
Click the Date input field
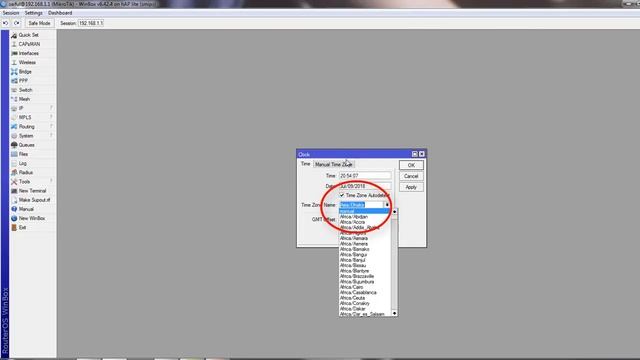365,186
